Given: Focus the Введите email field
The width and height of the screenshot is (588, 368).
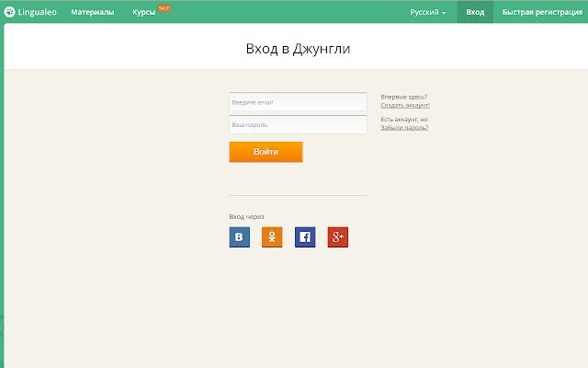Looking at the screenshot, I should point(298,102).
